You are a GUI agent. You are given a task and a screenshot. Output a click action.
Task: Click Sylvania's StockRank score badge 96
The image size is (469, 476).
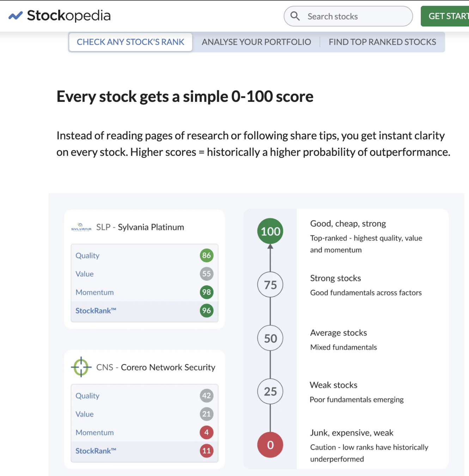207,310
